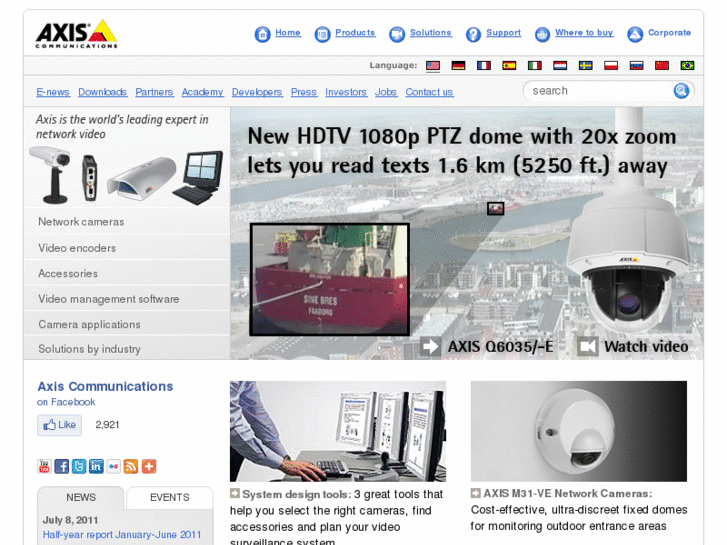Click the video camera icon beside Watch video
The height and width of the screenshot is (545, 727).
point(587,346)
